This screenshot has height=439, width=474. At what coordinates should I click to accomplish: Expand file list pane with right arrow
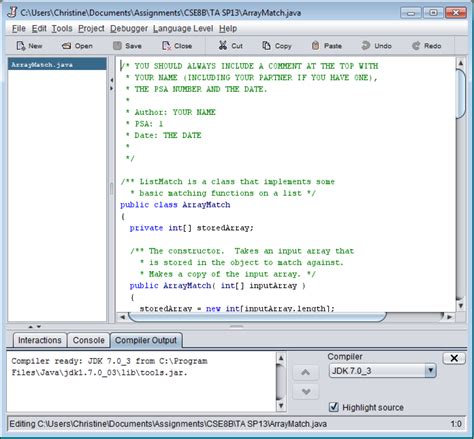(x=111, y=88)
